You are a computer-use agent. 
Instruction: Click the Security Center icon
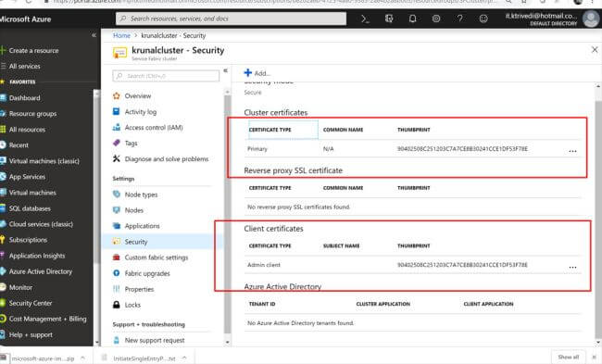3,303
